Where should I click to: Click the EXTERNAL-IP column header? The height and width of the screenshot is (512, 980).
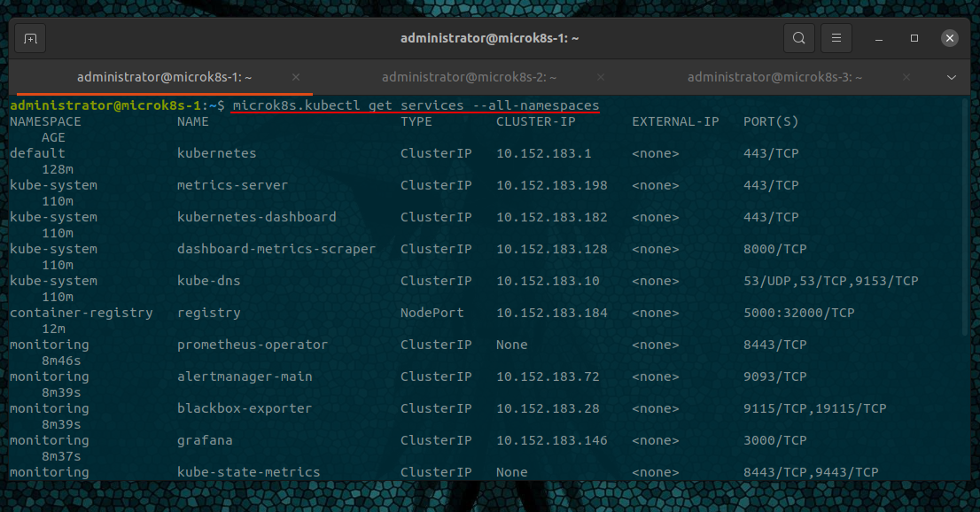[x=675, y=121]
